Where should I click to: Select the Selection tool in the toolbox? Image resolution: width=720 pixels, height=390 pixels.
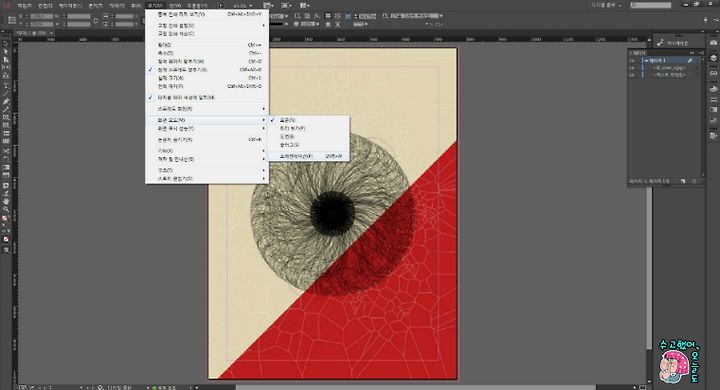tap(6, 44)
